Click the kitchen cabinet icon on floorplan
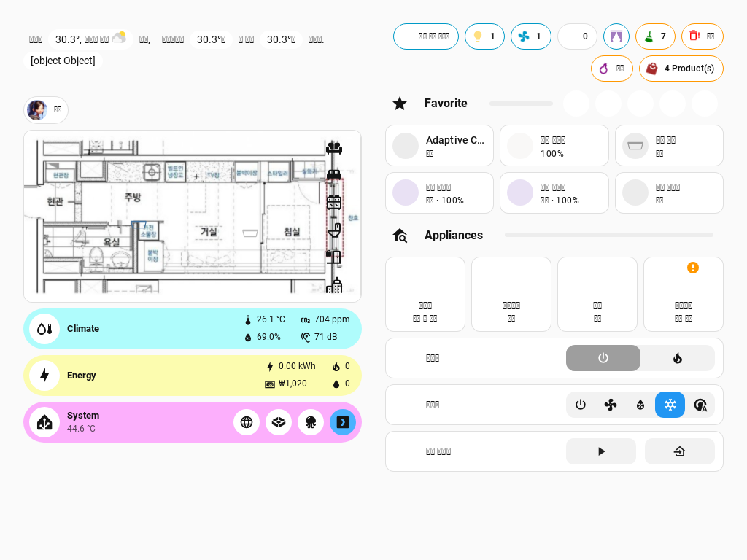This screenshot has width=747, height=560. click(334, 203)
